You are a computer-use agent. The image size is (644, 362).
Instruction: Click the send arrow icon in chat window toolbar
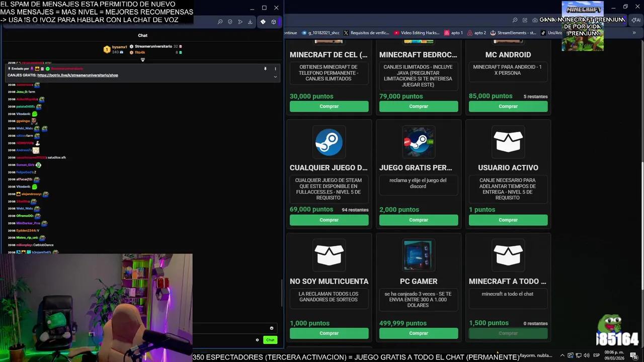click(240, 22)
